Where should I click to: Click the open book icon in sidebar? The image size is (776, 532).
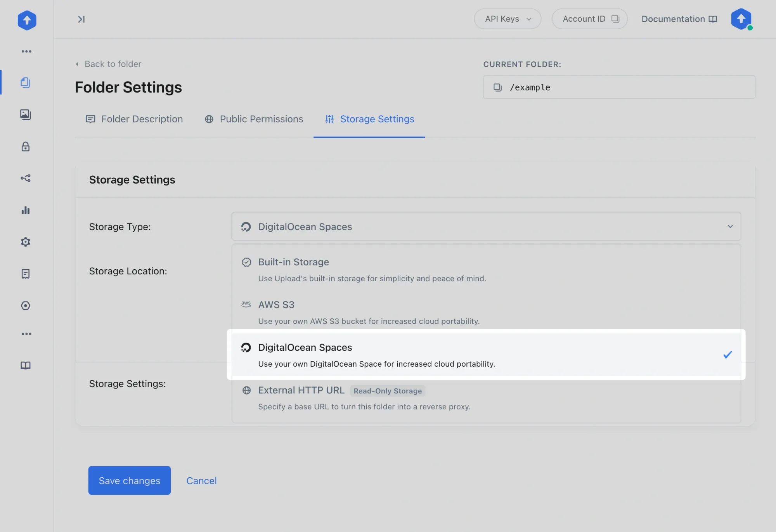point(26,366)
